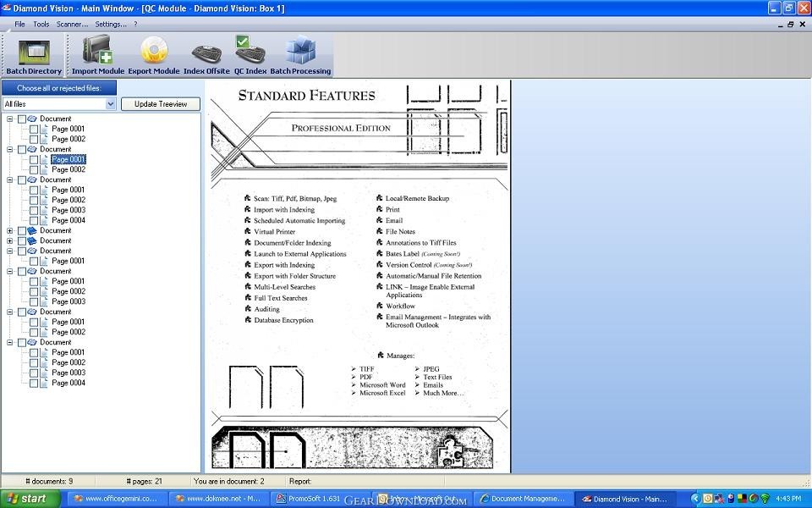Click page icon of last Document's Page 0004
This screenshot has height=508, width=812.
(x=44, y=383)
